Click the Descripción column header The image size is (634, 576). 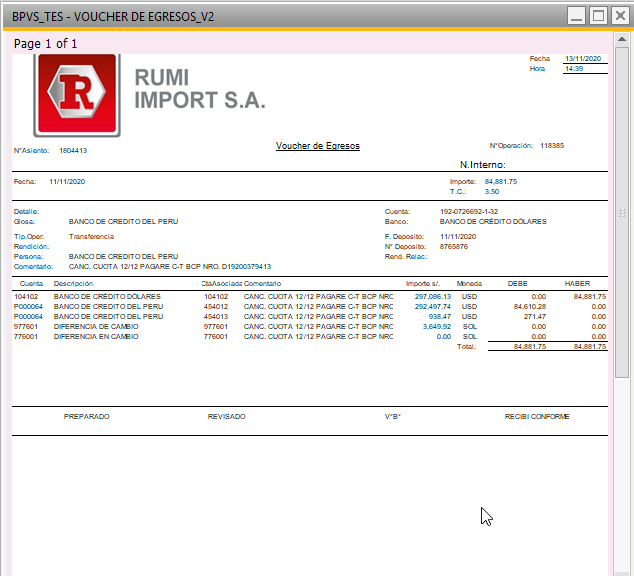pos(73,284)
